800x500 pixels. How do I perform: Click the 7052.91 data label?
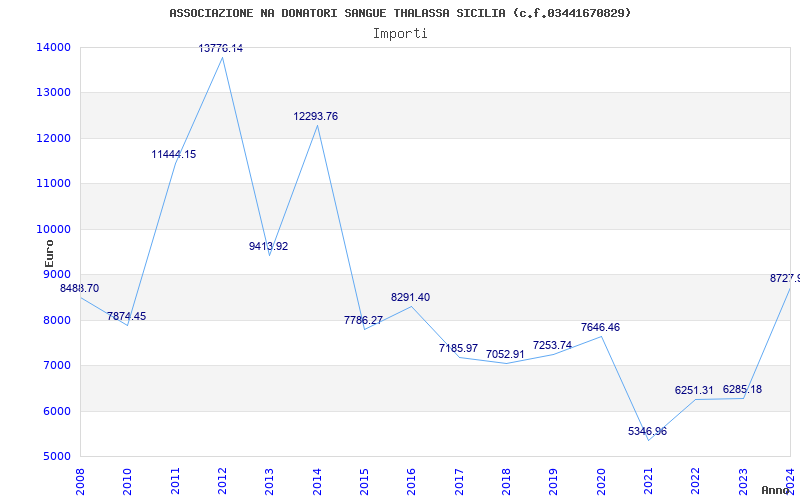tap(505, 354)
